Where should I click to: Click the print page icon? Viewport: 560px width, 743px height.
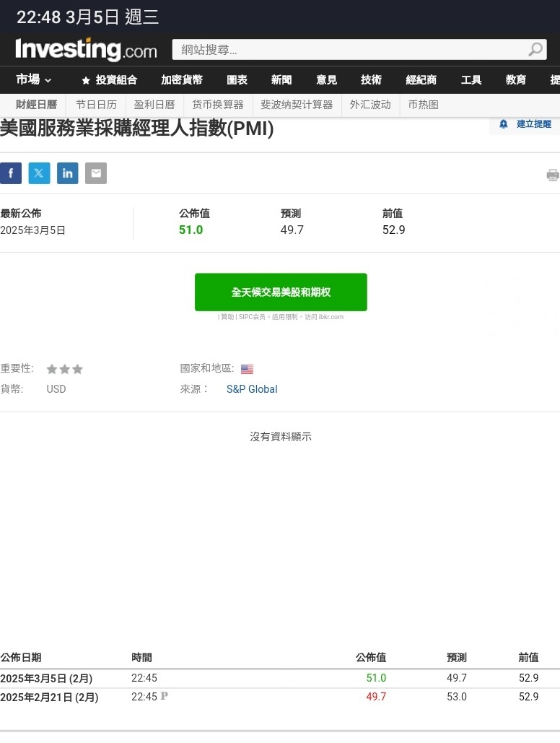coord(552,175)
